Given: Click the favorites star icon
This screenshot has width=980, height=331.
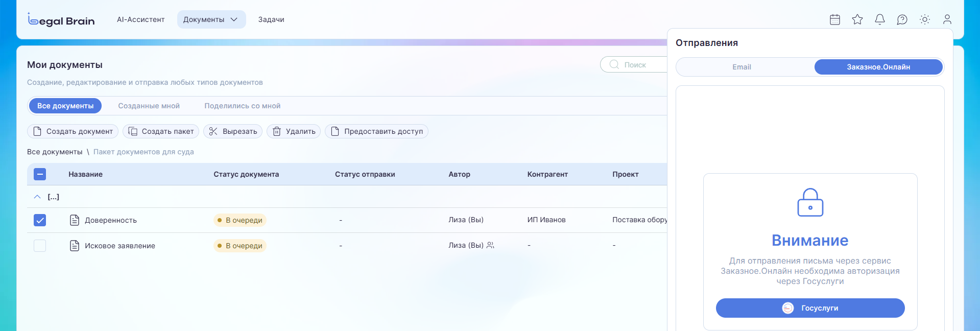Looking at the screenshot, I should coord(857,19).
